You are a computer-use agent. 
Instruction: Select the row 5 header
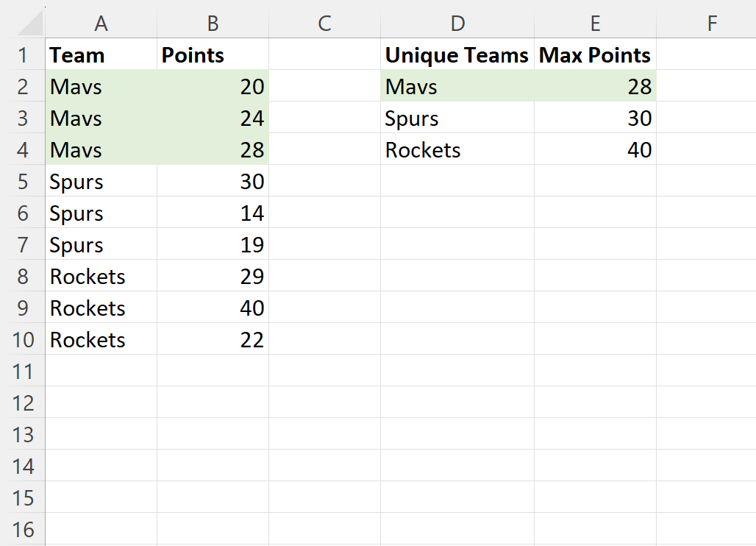tap(23, 182)
